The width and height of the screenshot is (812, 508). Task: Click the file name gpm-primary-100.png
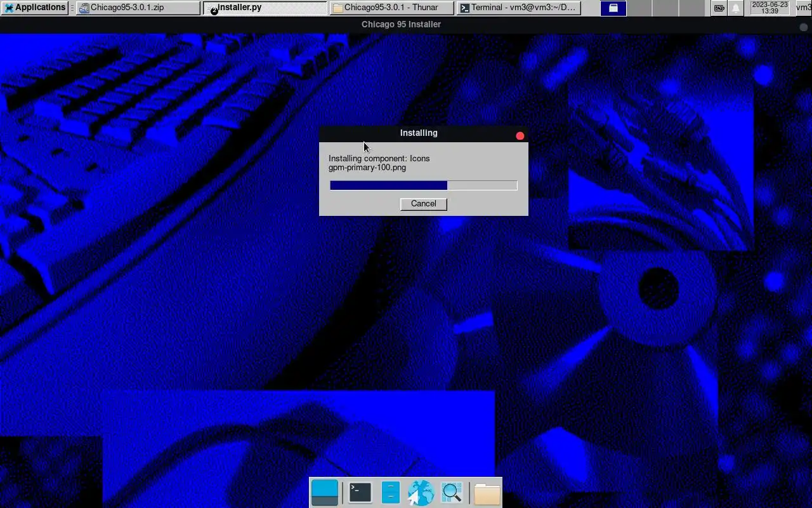coord(367,168)
